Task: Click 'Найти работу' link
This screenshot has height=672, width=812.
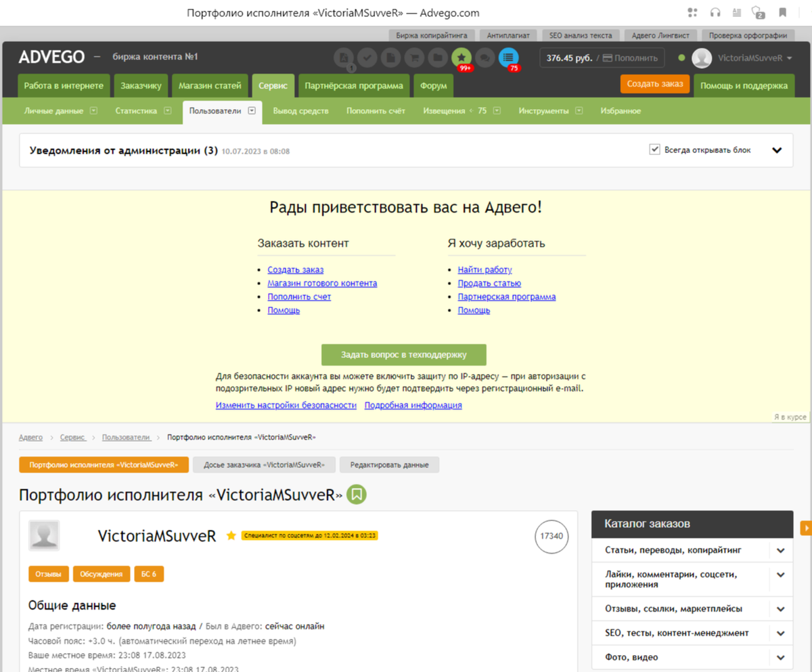Action: pos(484,269)
